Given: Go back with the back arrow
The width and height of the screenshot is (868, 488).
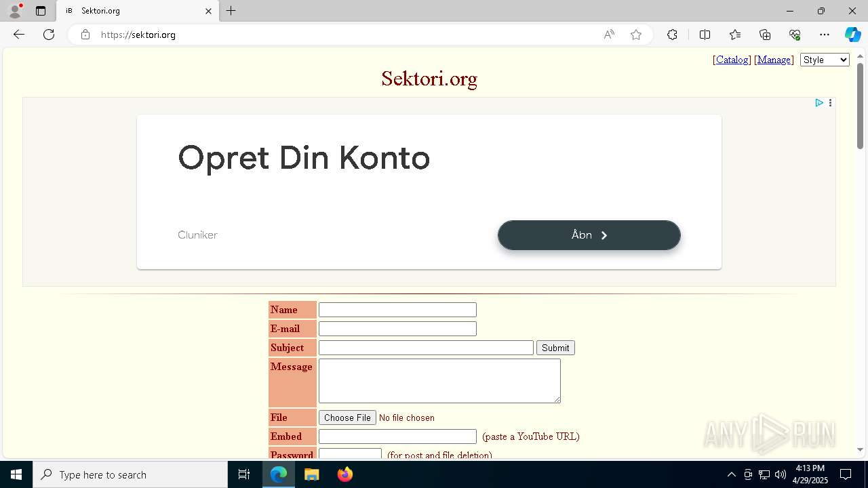Looking at the screenshot, I should [x=19, y=35].
